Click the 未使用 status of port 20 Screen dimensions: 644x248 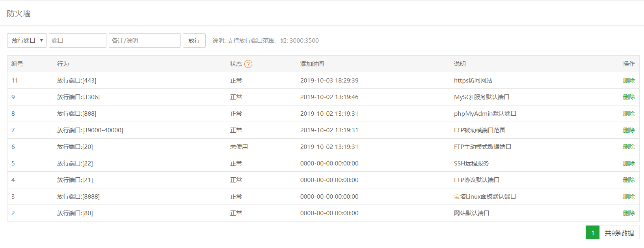click(x=239, y=147)
